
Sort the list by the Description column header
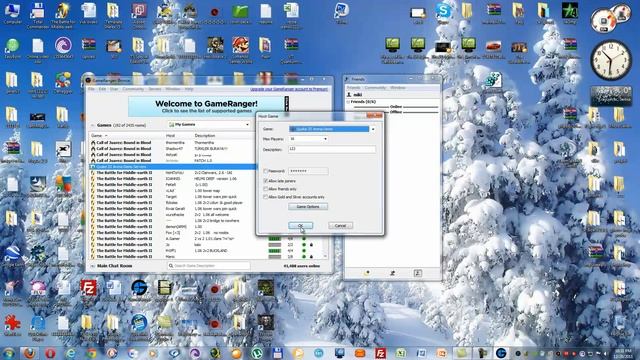coord(223,136)
